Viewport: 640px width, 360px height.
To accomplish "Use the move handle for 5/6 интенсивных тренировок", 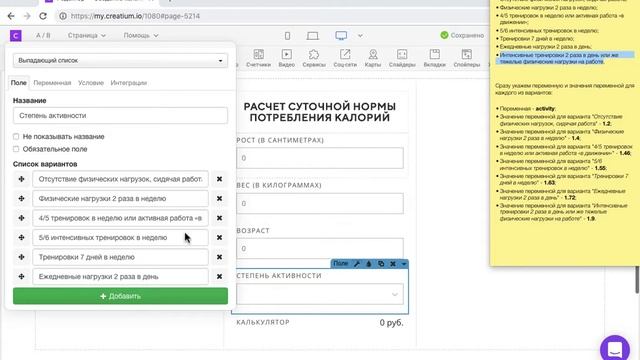I will coord(21,238).
